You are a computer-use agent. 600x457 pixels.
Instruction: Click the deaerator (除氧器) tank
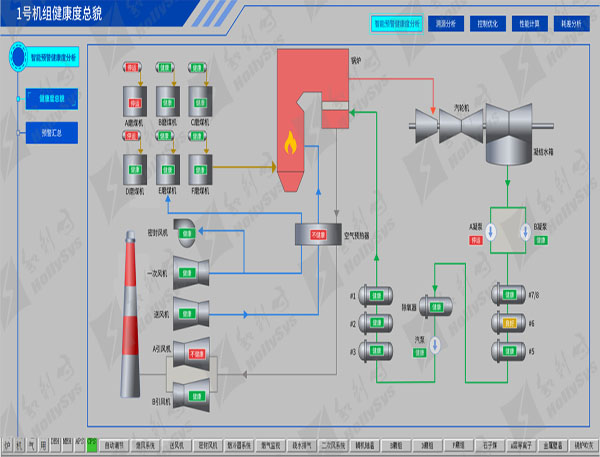436,306
